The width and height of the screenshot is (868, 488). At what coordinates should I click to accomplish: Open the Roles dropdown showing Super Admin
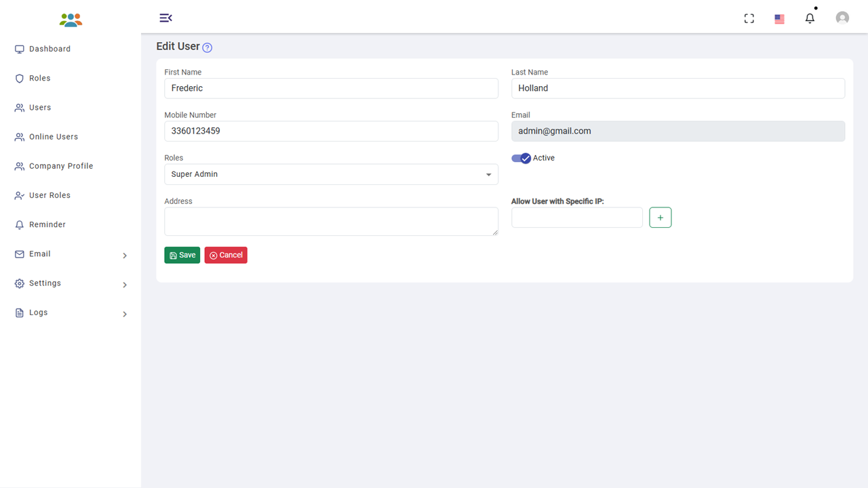pos(331,174)
